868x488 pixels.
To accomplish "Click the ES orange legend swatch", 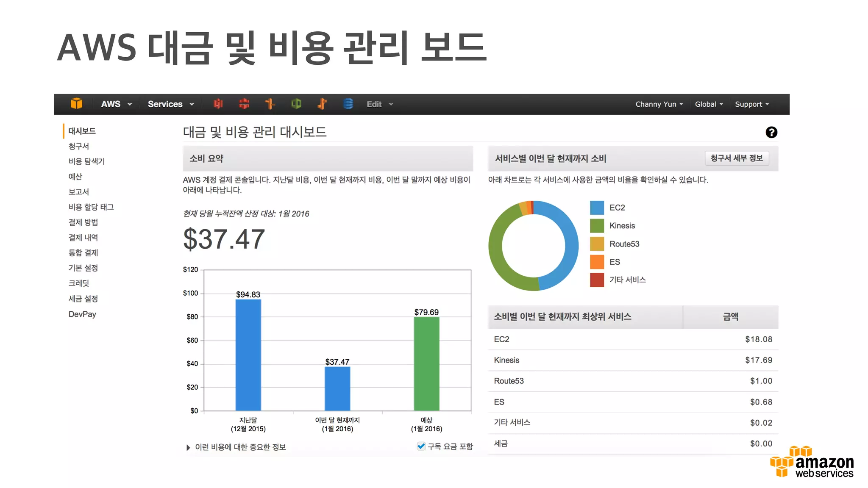I will click(597, 262).
